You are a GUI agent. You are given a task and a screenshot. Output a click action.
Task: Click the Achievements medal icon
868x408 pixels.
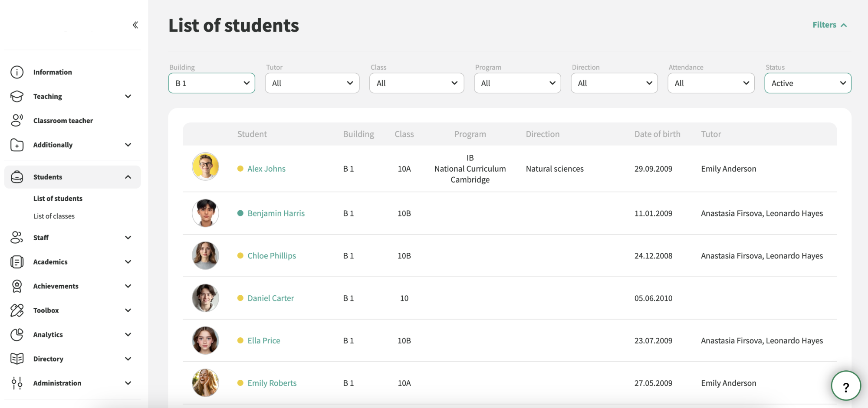click(x=17, y=286)
